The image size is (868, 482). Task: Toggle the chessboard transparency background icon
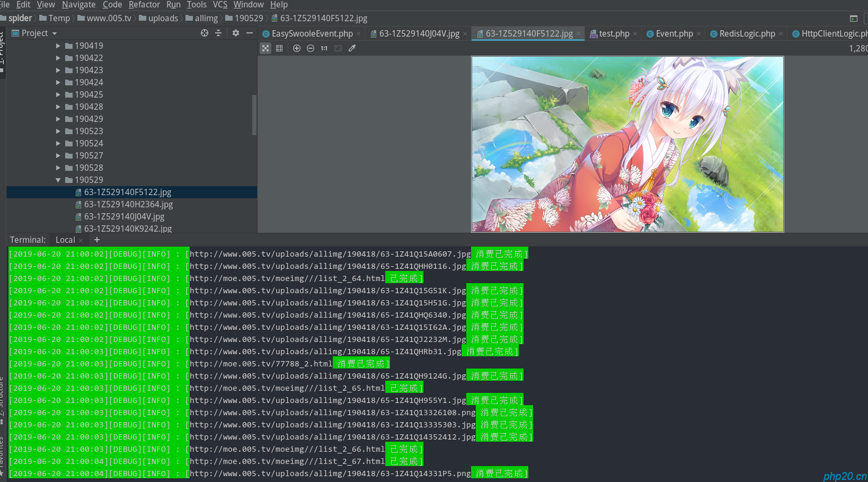[x=265, y=48]
